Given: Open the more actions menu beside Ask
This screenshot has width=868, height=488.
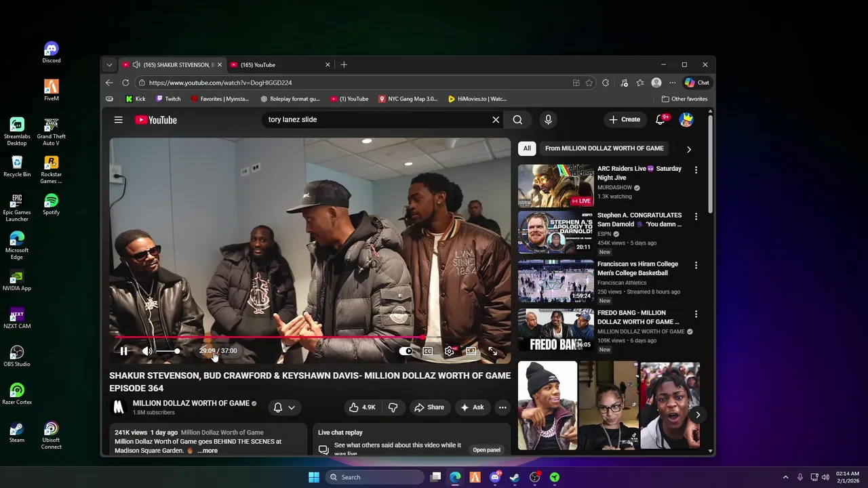Looking at the screenshot, I should click(x=502, y=407).
